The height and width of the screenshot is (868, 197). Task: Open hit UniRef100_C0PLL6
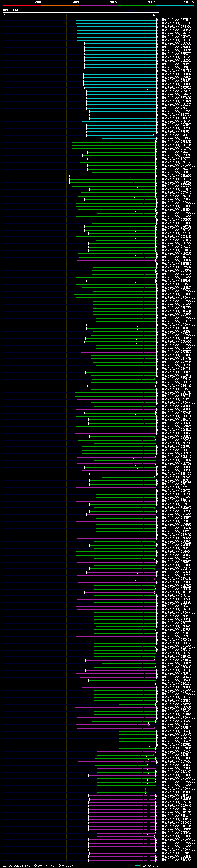[177, 135]
